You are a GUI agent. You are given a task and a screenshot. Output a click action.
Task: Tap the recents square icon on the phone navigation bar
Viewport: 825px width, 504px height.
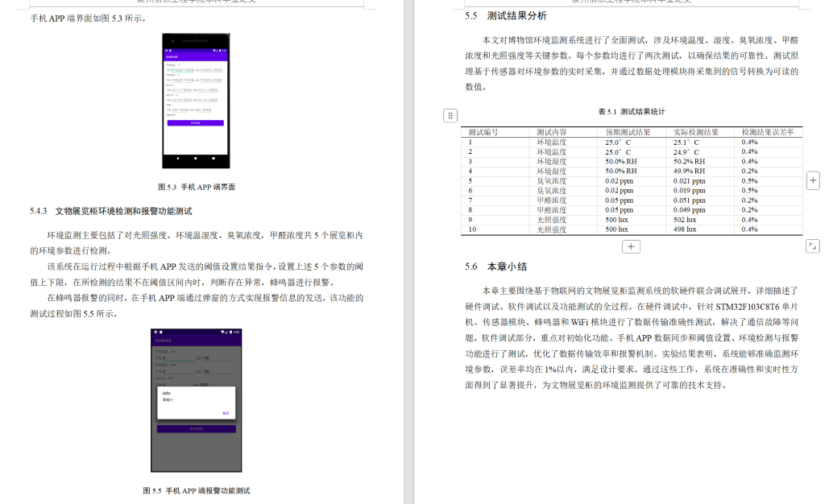pos(213,159)
